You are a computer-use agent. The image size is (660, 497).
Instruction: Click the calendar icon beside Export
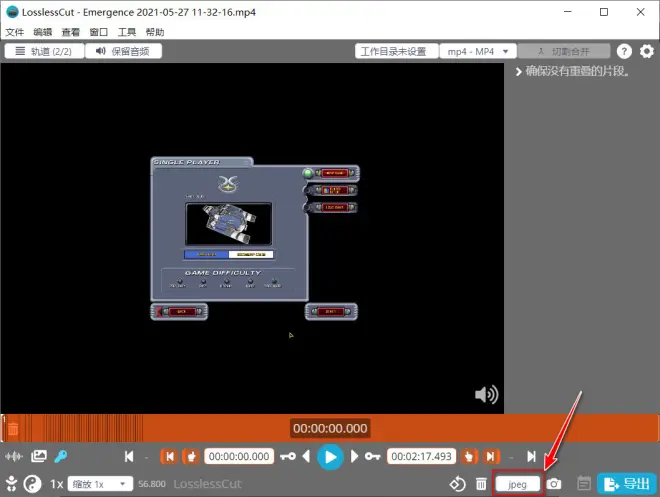point(584,484)
